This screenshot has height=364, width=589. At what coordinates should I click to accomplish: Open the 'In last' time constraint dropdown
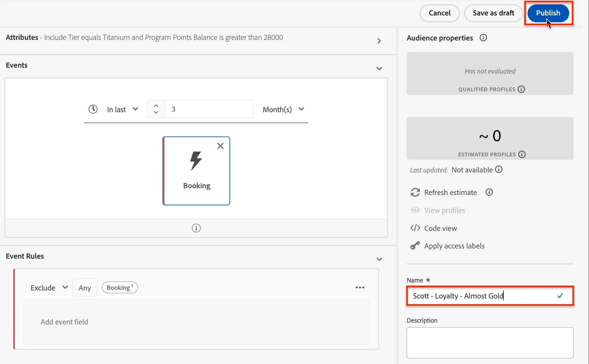[122, 109]
